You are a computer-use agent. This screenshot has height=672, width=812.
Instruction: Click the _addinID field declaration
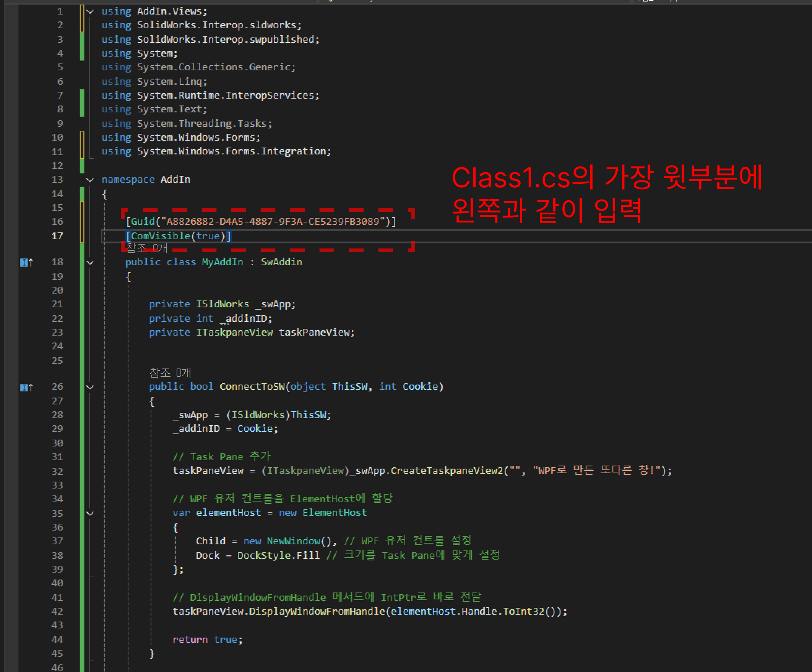[211, 318]
